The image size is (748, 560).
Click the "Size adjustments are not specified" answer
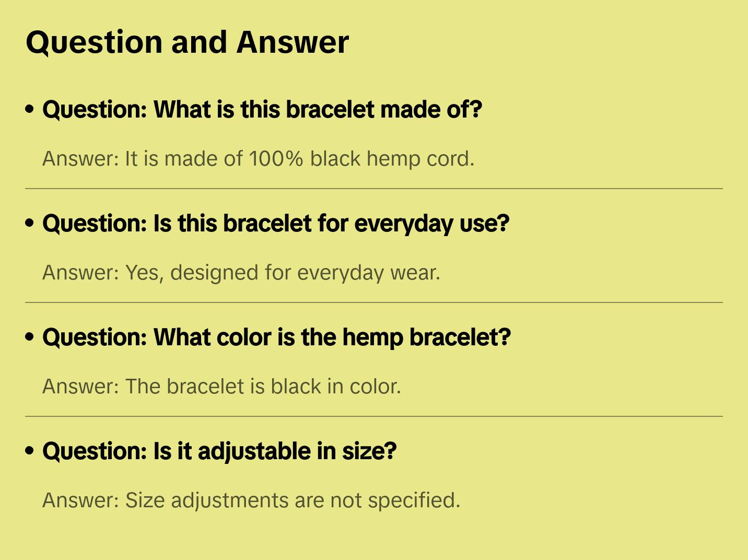[251, 500]
